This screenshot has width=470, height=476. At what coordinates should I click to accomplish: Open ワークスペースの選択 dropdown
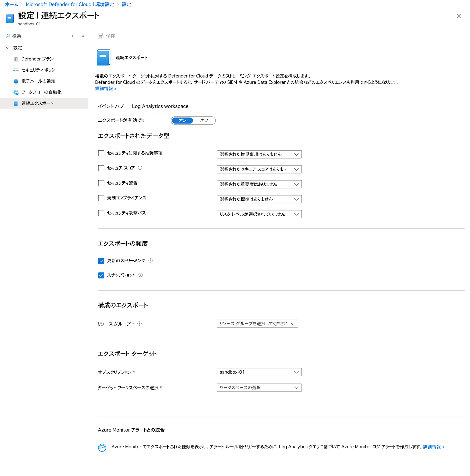pos(259,388)
